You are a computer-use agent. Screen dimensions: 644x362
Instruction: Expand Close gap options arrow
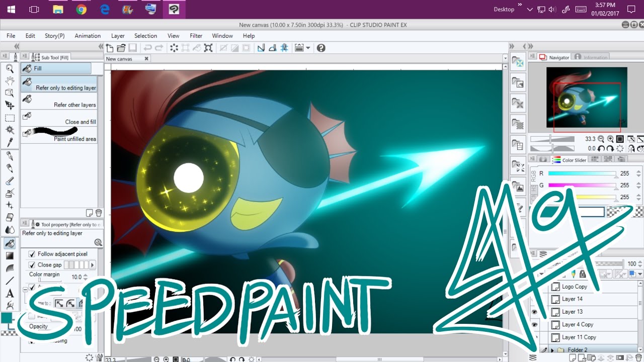click(x=92, y=265)
